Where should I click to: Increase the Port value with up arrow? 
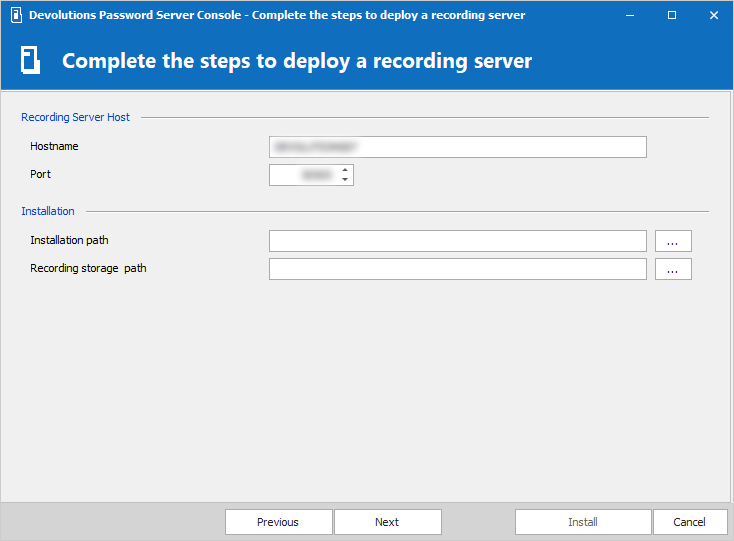345,170
